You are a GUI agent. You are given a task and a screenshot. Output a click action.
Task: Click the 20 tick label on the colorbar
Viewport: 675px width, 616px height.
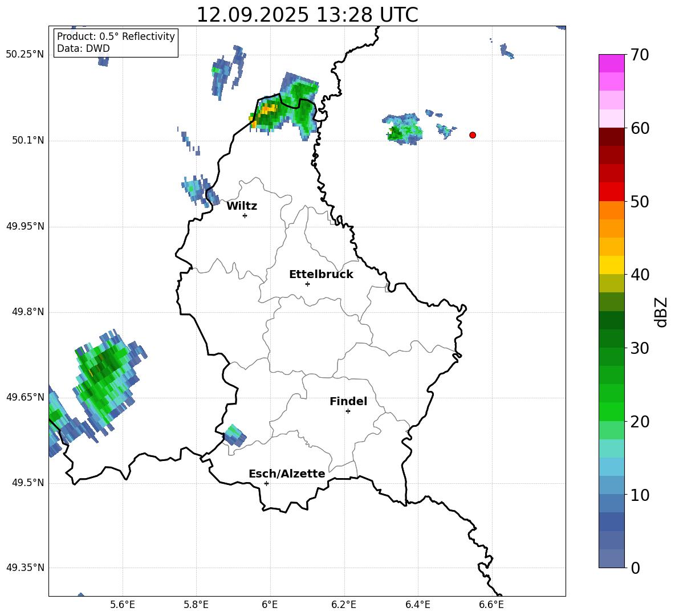(640, 422)
